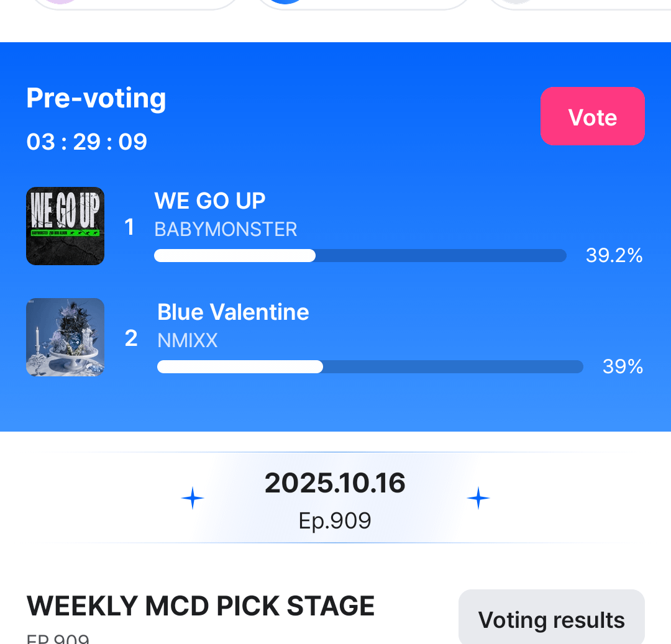Tap the rank number 1 beside WE GO UP

(129, 227)
